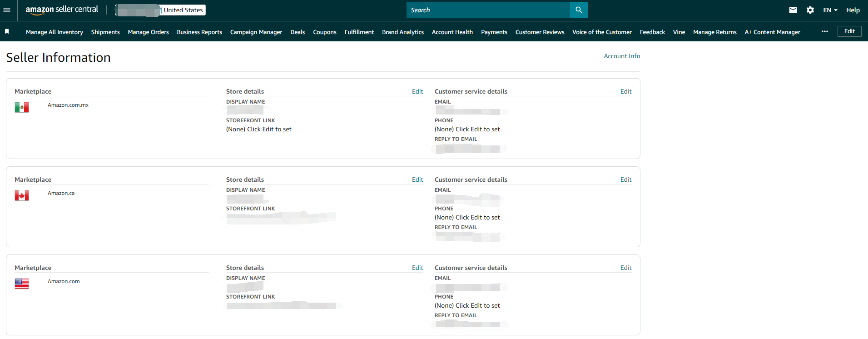Viewport: 868px width, 339px height.
Task: Edit customer service details for Amazon.ca
Action: coord(625,179)
